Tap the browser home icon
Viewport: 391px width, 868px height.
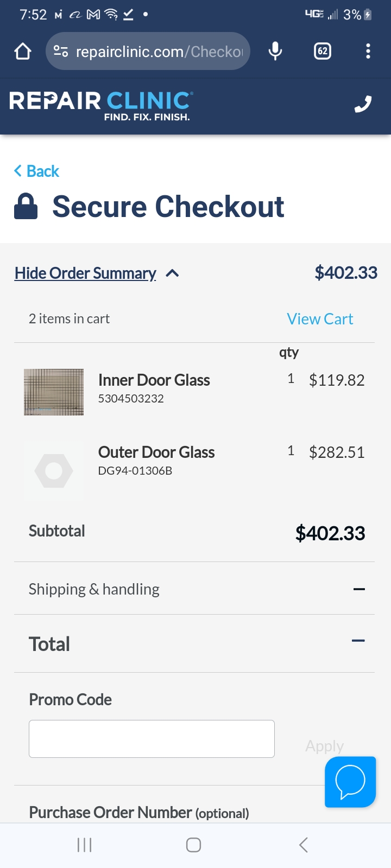coord(23,52)
